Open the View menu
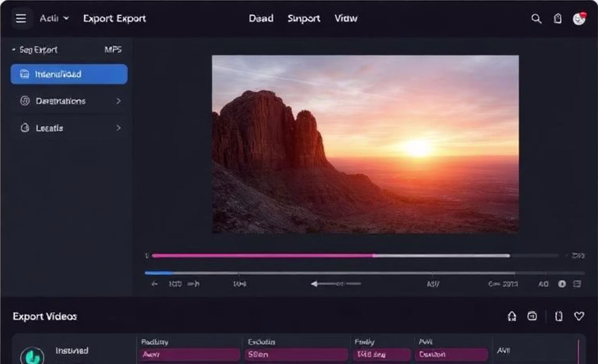The width and height of the screenshot is (598, 364). pyautogui.click(x=346, y=18)
